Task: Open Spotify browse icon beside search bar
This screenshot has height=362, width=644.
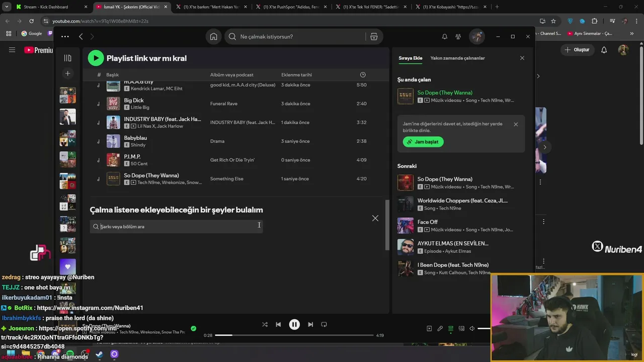Action: point(374,37)
